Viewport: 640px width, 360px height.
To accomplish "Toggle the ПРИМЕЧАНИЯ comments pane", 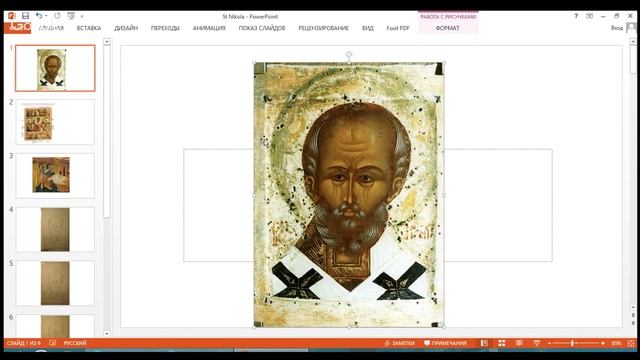I will click(445, 343).
